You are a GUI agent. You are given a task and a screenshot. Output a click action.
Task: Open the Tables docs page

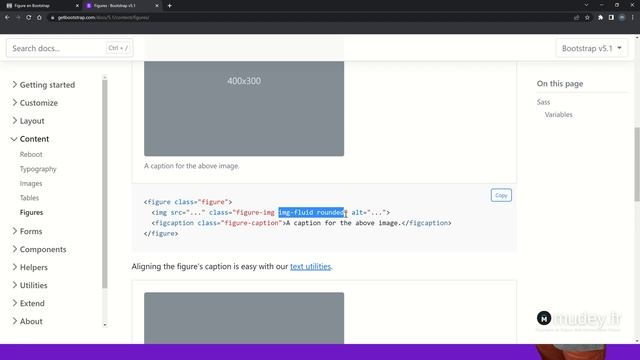(29, 198)
